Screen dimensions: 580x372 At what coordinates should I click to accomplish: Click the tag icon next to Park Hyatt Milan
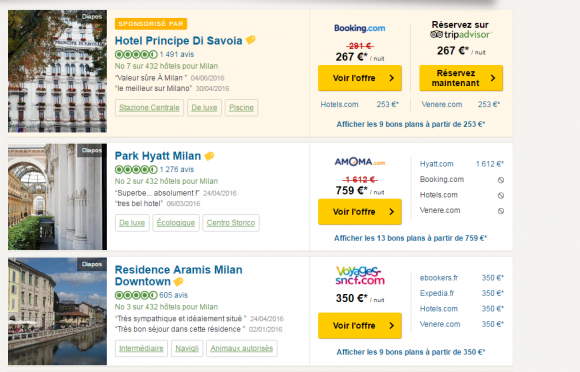209,156
